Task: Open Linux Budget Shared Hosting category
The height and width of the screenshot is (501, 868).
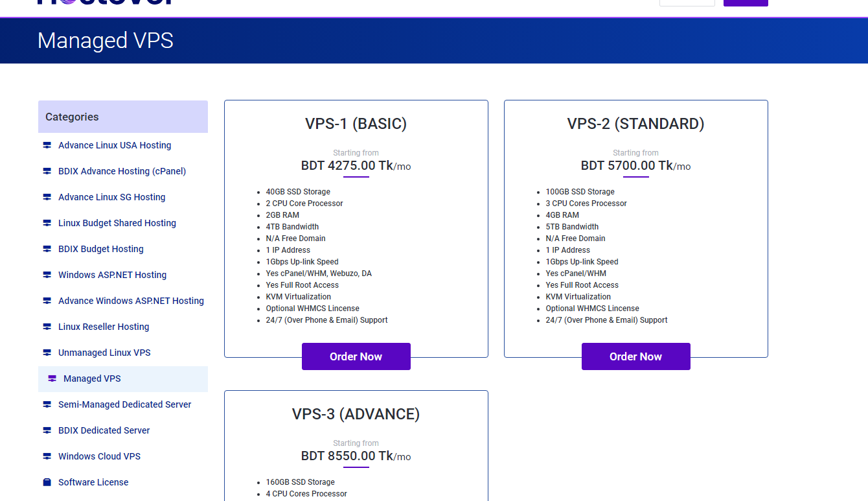Action: pos(117,223)
